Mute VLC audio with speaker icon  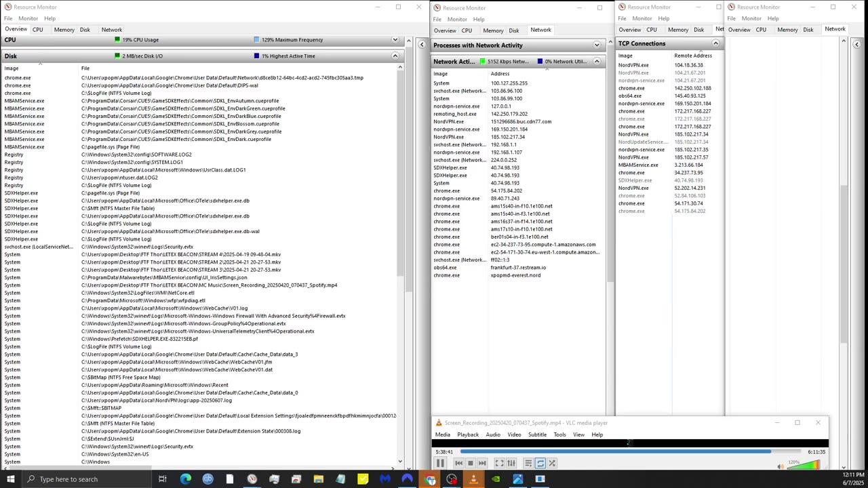tap(781, 465)
